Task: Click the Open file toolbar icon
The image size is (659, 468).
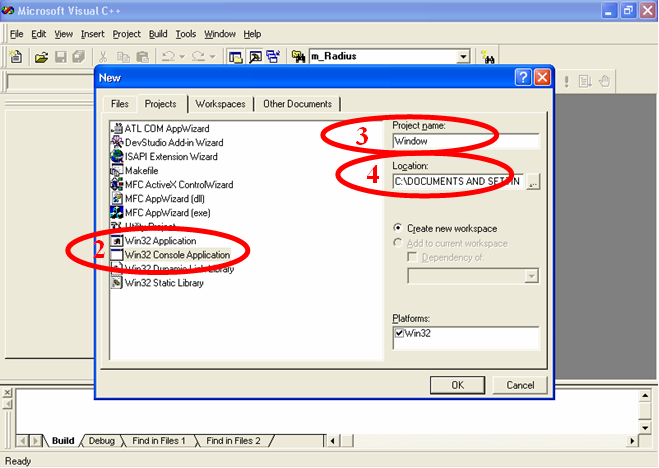Action: [x=42, y=57]
